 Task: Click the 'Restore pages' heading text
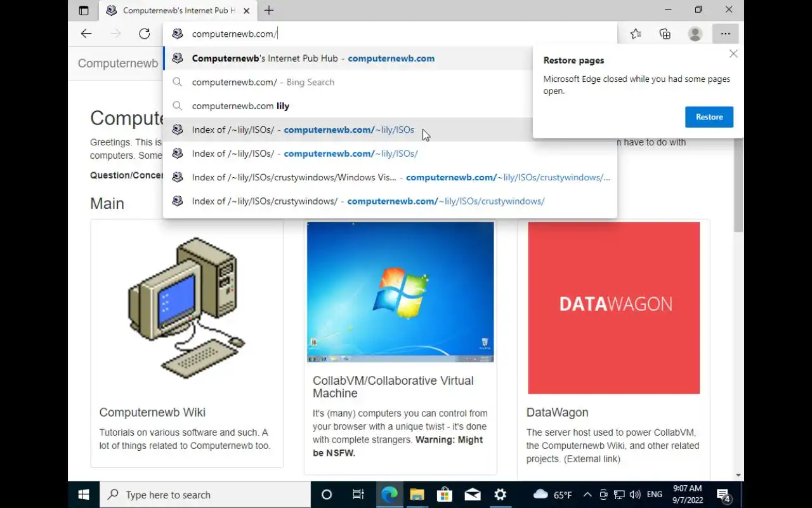tap(573, 60)
